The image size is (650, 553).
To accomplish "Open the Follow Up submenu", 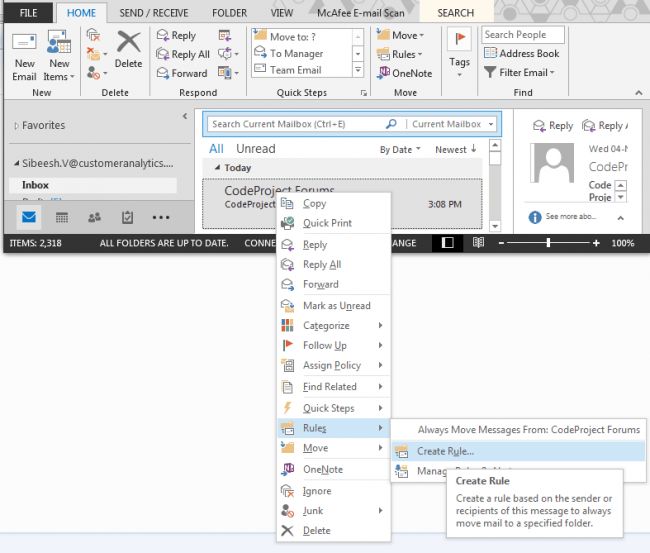I will pyautogui.click(x=334, y=345).
